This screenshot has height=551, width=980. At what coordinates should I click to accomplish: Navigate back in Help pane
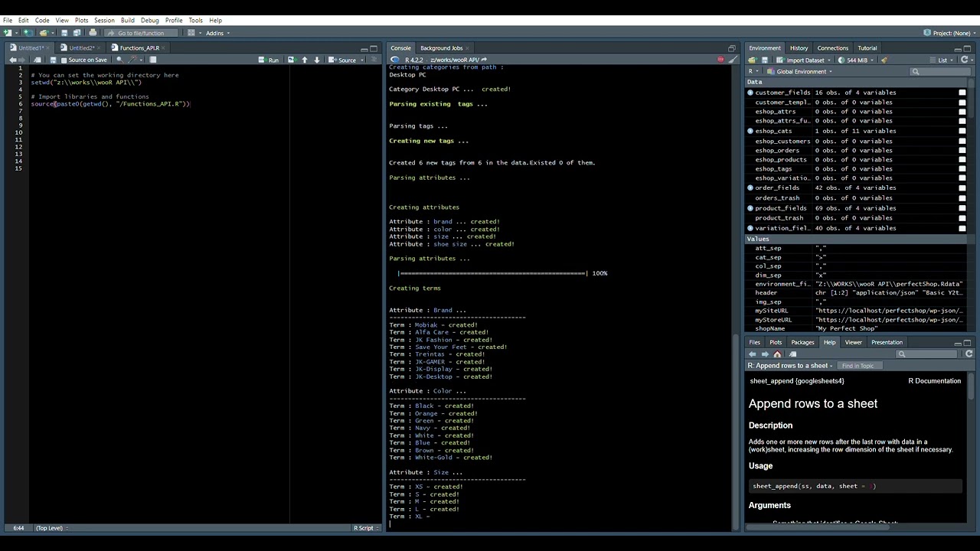pyautogui.click(x=753, y=354)
